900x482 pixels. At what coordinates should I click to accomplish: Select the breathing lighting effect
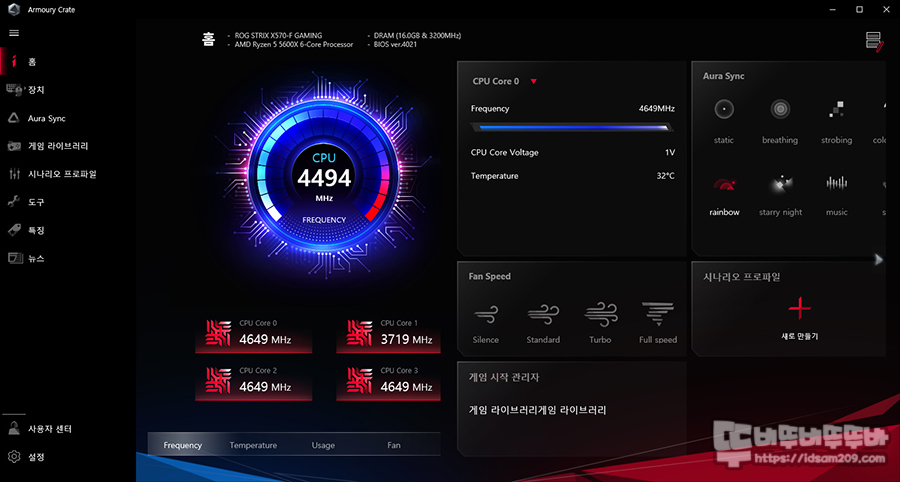[780, 122]
